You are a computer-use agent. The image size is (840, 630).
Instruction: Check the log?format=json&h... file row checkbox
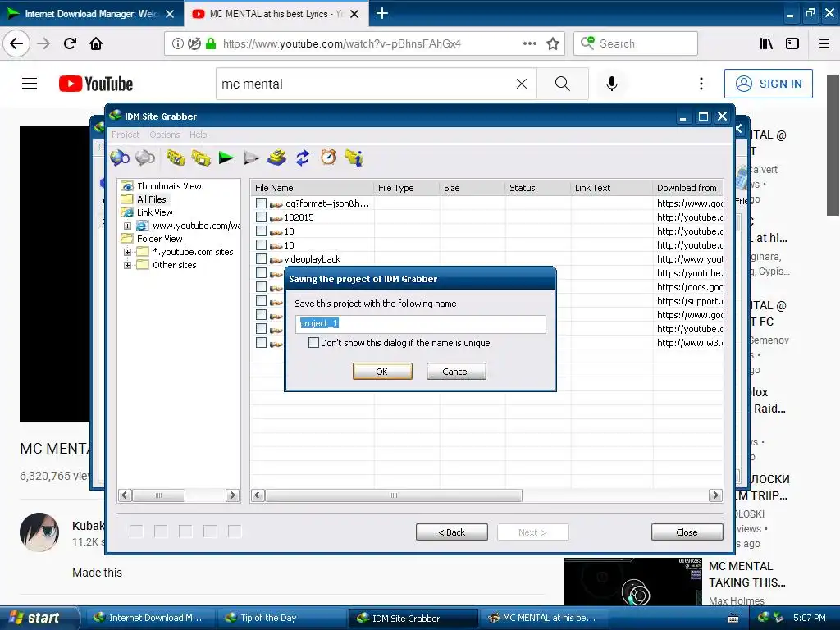click(261, 203)
